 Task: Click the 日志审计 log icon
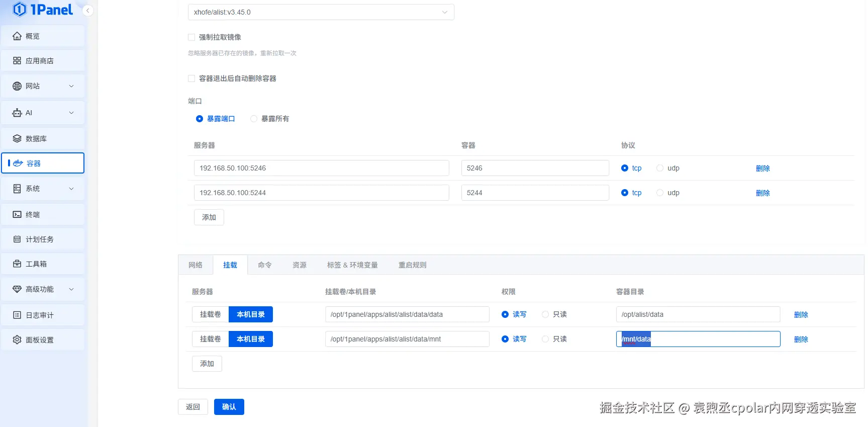click(17, 315)
